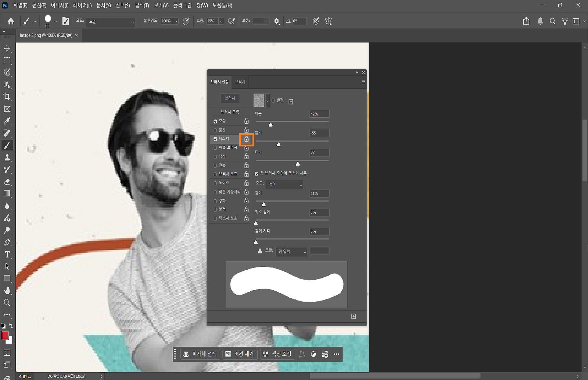Select the Eraser tool
The height and width of the screenshot is (380, 588).
7,182
